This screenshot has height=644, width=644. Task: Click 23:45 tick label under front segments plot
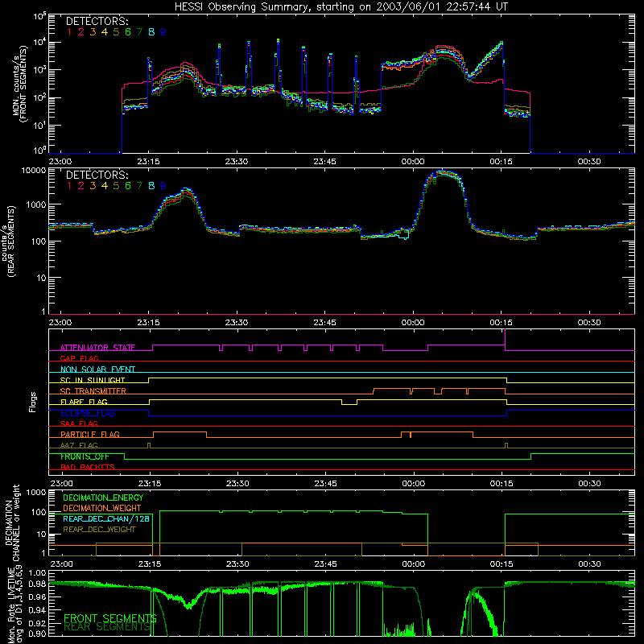tap(324, 162)
